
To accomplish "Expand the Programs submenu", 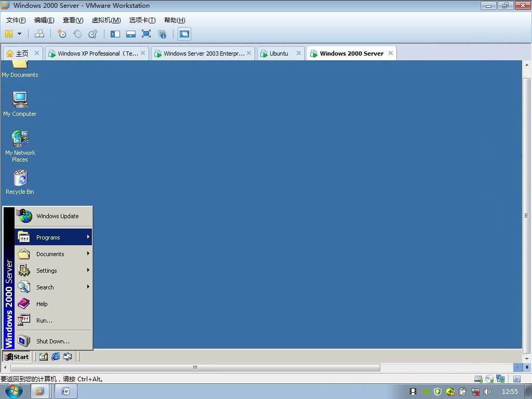I will (54, 237).
